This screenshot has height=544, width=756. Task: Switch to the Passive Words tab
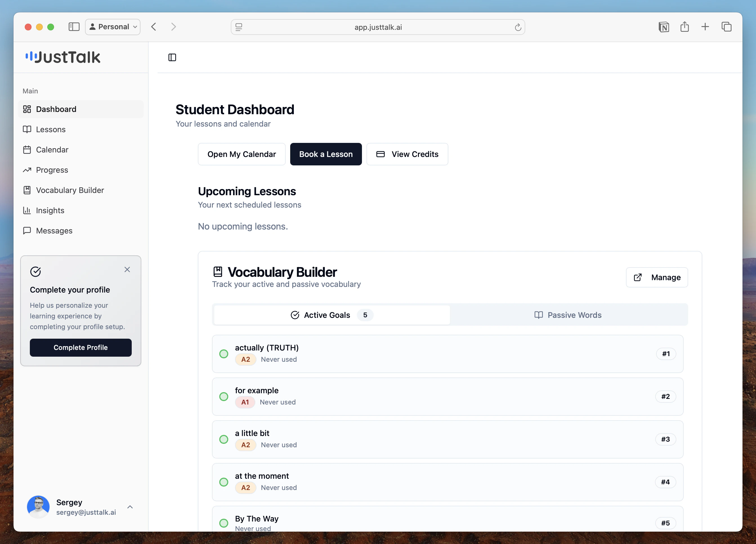568,315
